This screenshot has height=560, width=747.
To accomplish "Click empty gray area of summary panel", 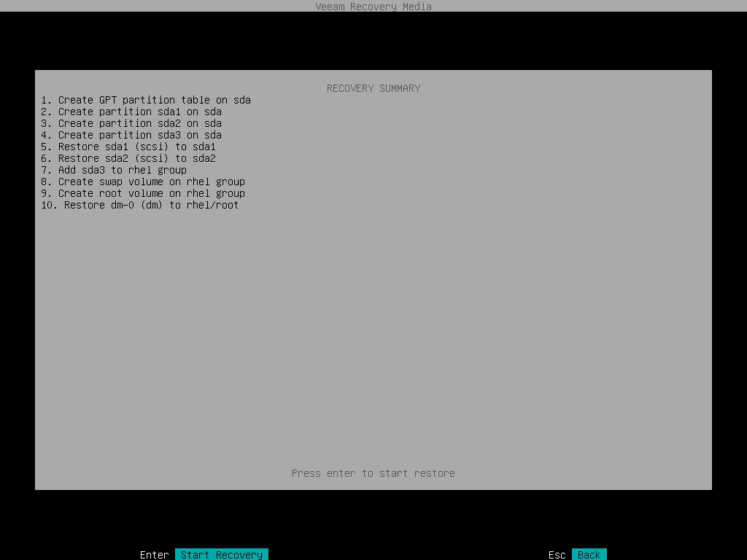I will coord(438,328).
